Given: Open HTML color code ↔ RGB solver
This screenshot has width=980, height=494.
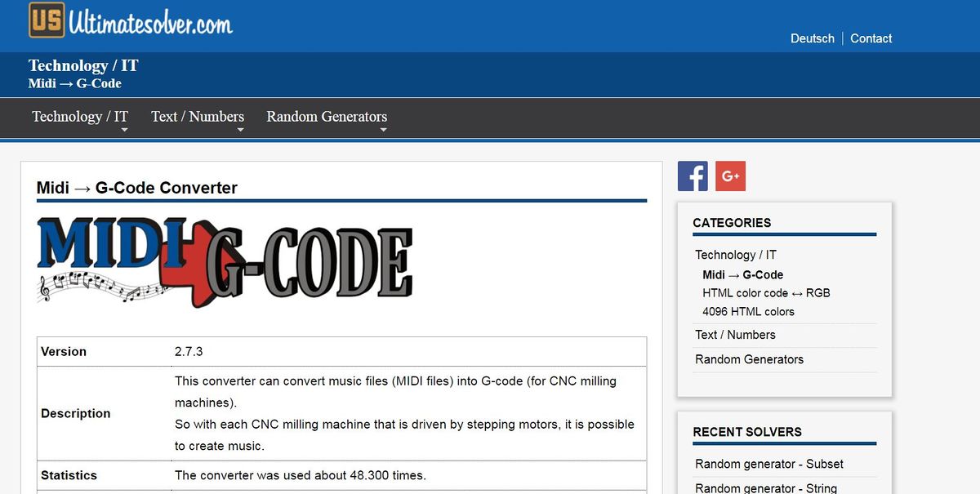Looking at the screenshot, I should tap(765, 293).
